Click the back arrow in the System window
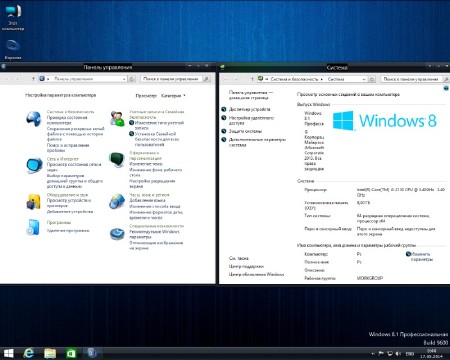The width and height of the screenshot is (450, 360). click(226, 79)
